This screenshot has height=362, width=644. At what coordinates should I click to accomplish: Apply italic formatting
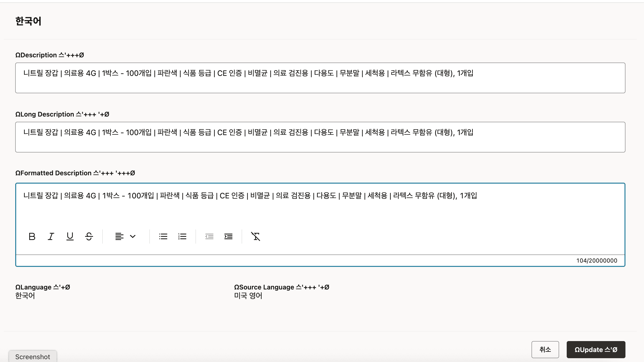(51, 236)
